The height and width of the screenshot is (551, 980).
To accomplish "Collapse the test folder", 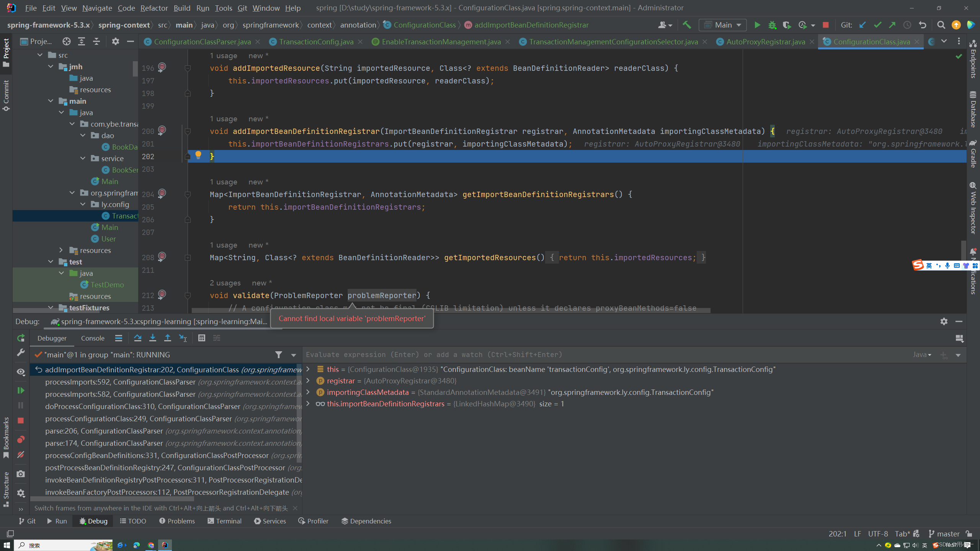I will point(51,262).
